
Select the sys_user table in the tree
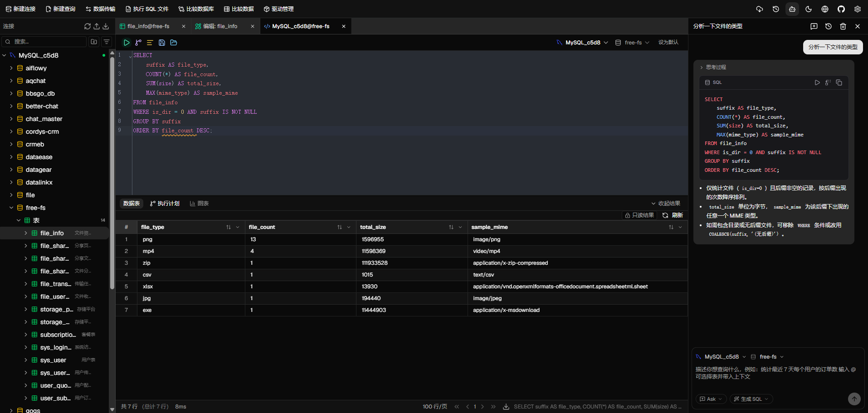[x=54, y=360]
